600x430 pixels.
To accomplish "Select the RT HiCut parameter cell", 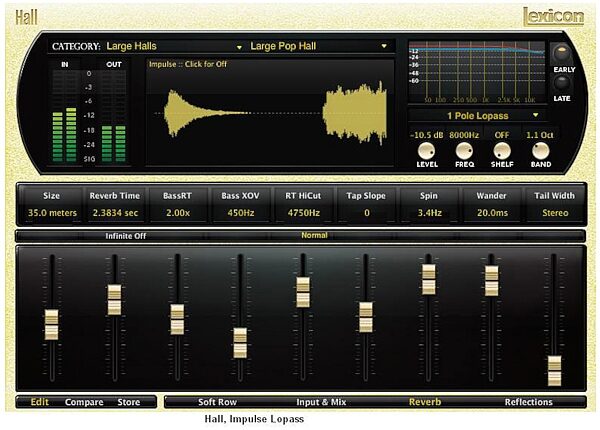I will pyautogui.click(x=303, y=204).
